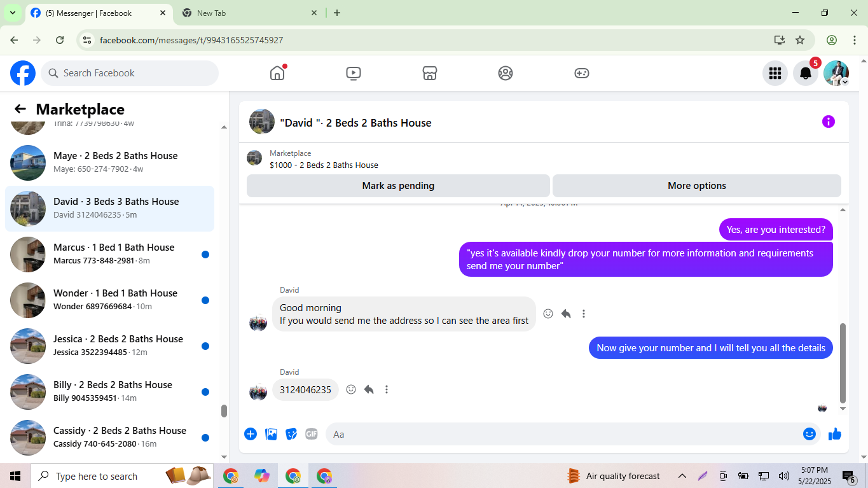Viewport: 868px width, 488px height.
Task: Select David 3 Beds 3 Baths conversation
Action: 109,209
